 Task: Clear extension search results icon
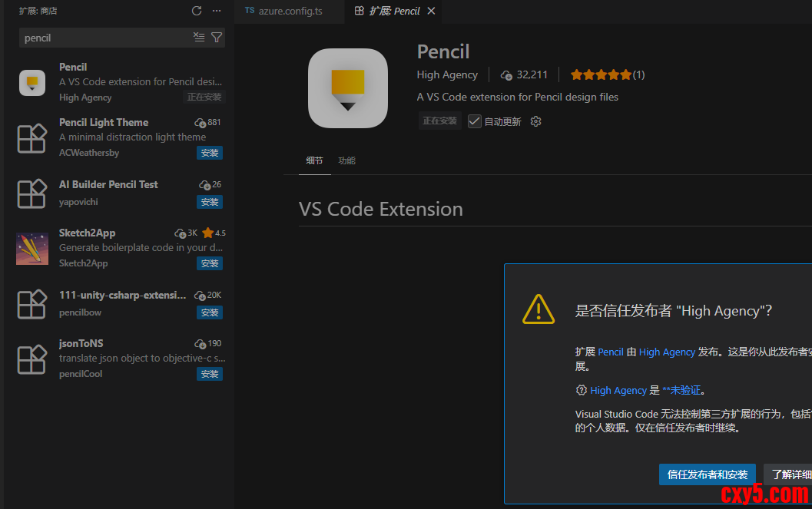[x=199, y=37]
